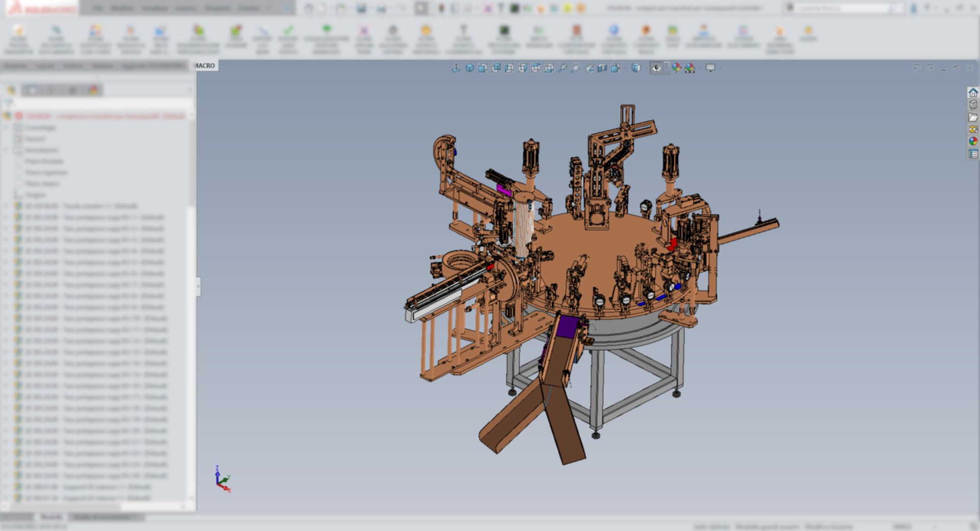Click the Edit Appearance color-ball icon
980x531 pixels.
pos(677,68)
